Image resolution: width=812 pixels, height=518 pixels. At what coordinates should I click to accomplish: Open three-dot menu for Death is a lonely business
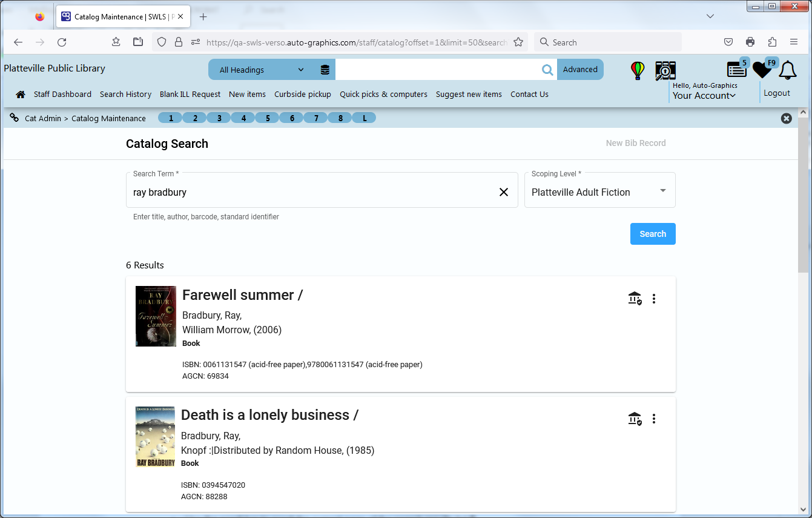(654, 419)
